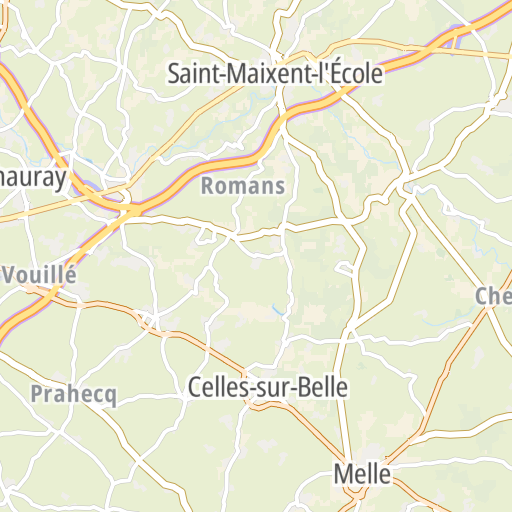The image size is (512, 512).
Task: Click where motorway crosses orange road below Vouillé
Action: click(52, 295)
